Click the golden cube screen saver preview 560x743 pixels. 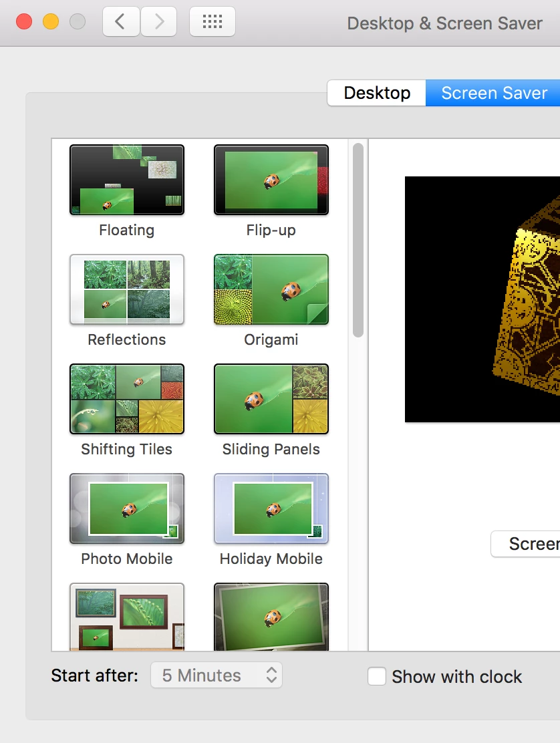click(x=482, y=299)
